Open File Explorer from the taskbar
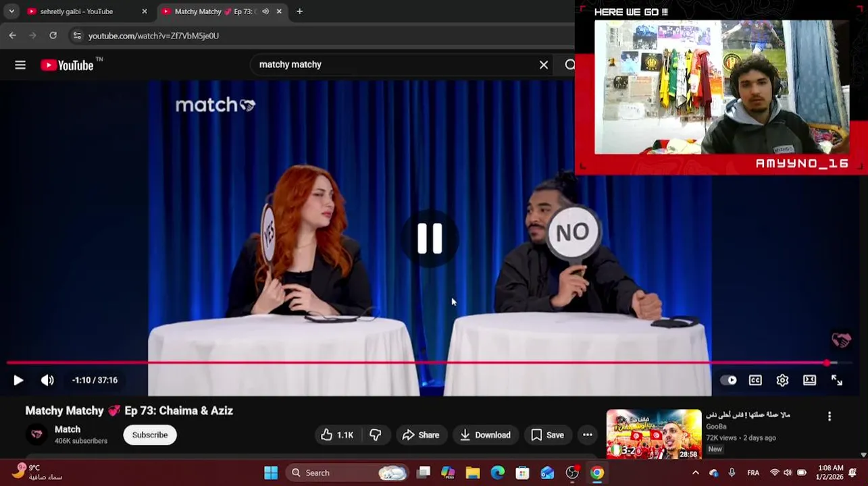The image size is (868, 486). coord(473,473)
